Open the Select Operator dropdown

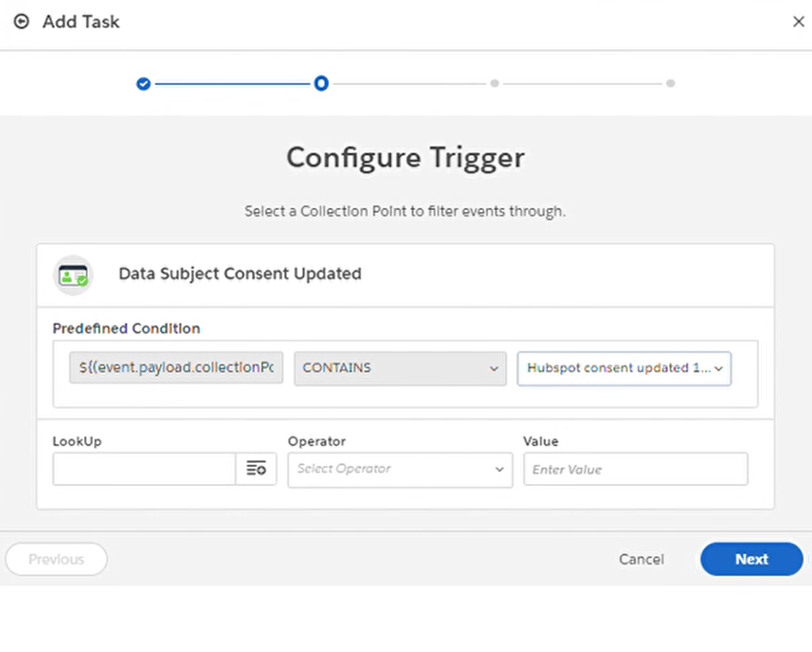399,468
